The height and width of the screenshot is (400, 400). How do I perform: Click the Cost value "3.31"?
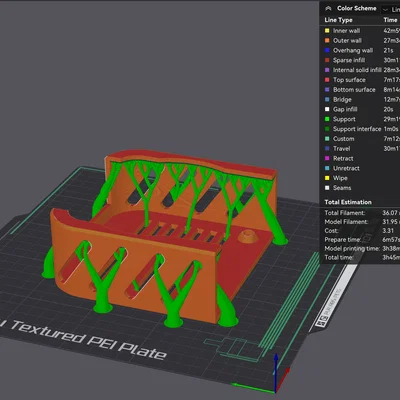click(x=389, y=231)
